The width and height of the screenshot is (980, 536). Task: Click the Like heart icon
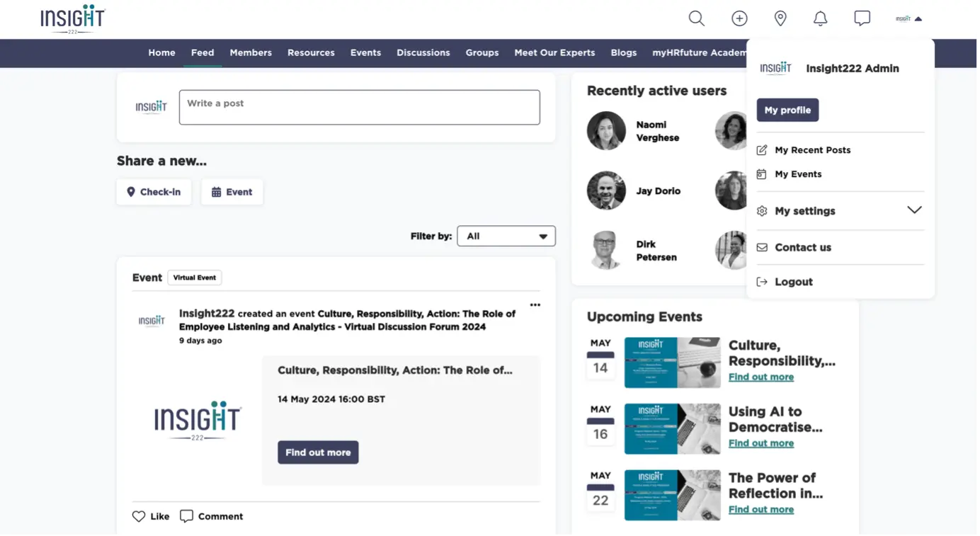coord(139,516)
